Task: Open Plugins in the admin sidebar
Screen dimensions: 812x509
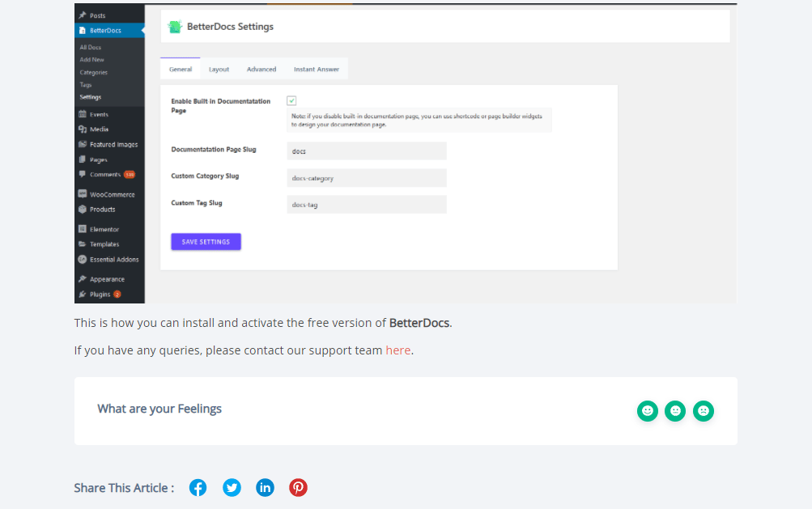Action: [x=100, y=295]
